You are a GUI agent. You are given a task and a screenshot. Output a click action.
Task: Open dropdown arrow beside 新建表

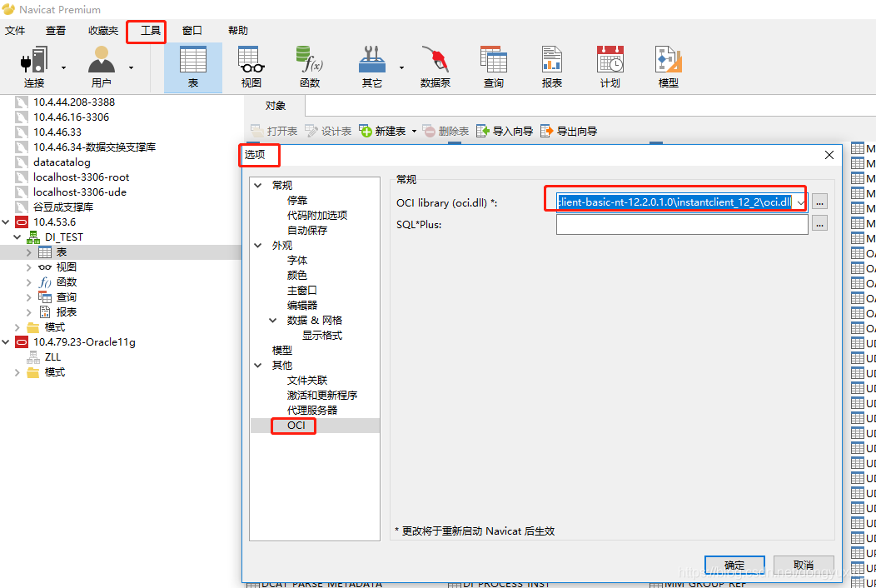(x=414, y=132)
